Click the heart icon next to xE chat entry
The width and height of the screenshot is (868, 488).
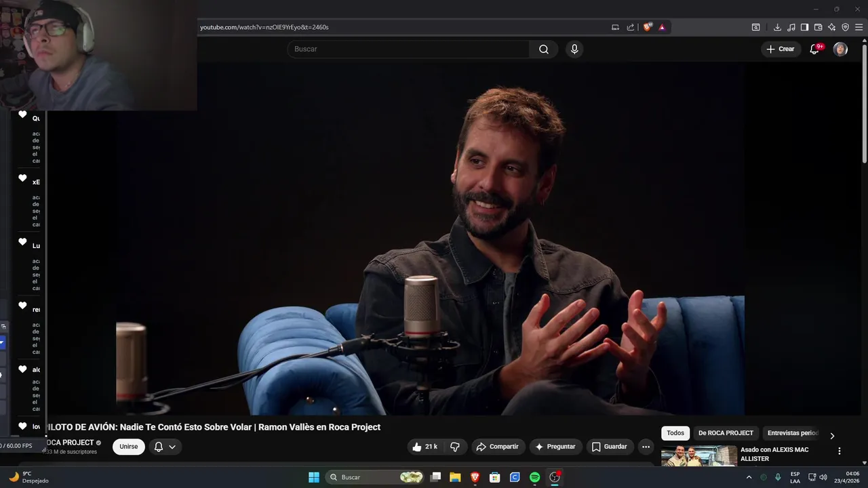22,178
